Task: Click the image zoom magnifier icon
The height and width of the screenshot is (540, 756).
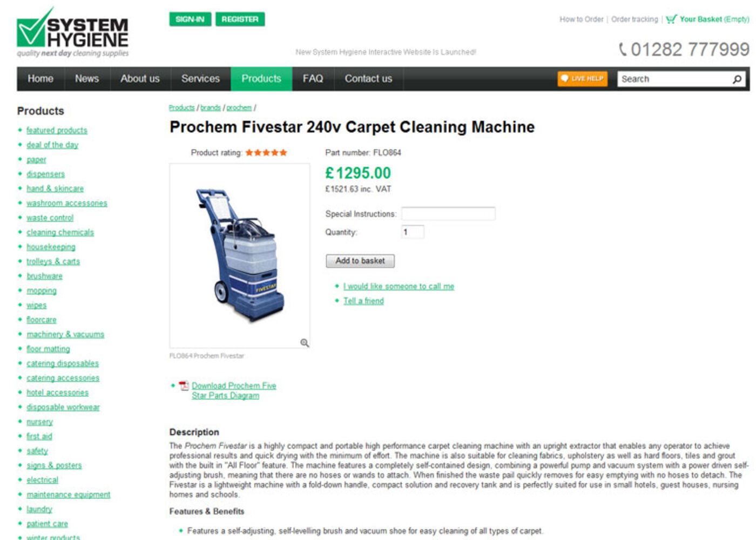Action: point(305,343)
